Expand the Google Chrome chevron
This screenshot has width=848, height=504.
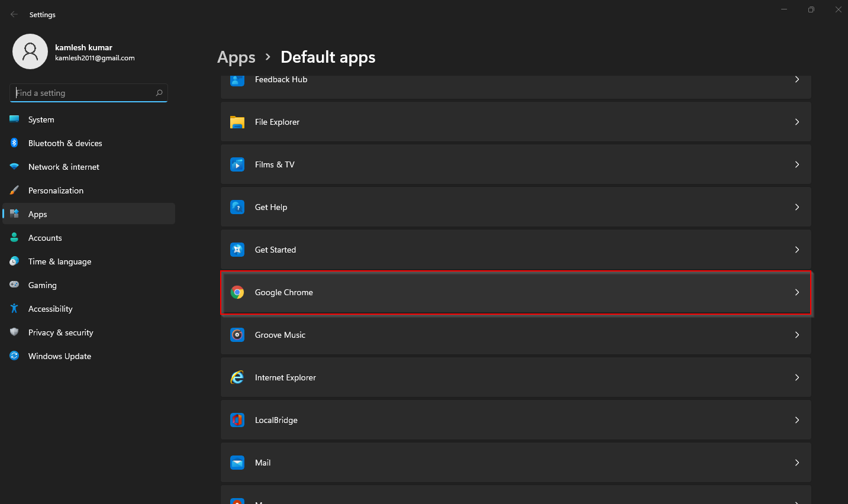(x=797, y=292)
